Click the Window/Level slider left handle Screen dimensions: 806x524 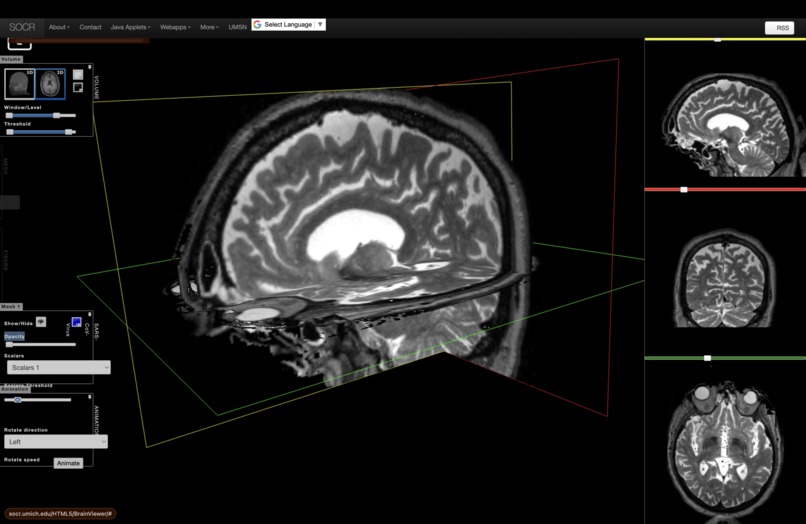pyautogui.click(x=9, y=115)
